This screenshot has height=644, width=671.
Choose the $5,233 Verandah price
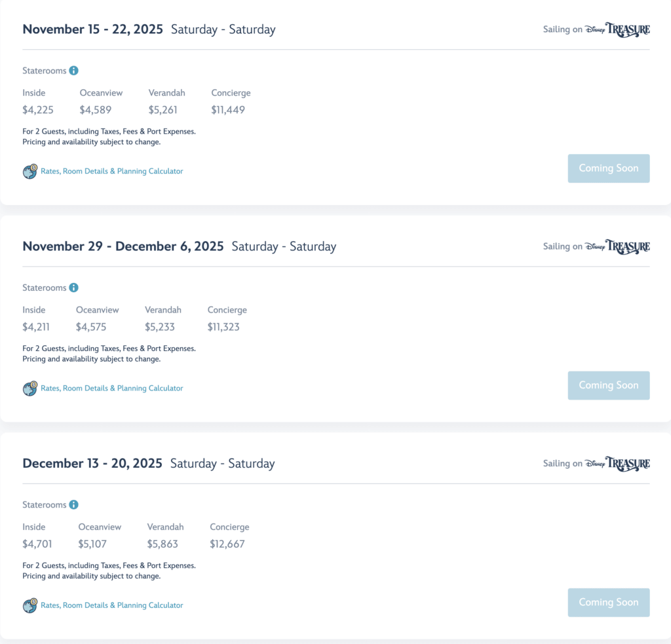[x=160, y=327]
